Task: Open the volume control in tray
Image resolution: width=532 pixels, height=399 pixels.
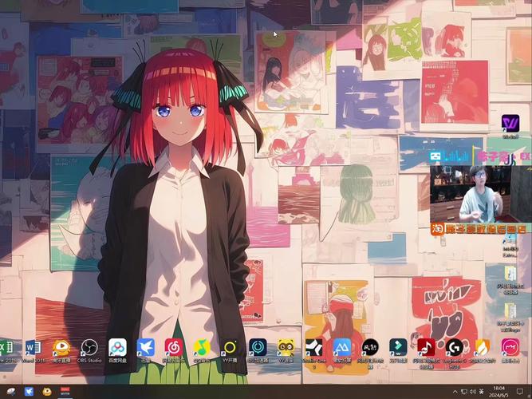Action: (x=473, y=392)
